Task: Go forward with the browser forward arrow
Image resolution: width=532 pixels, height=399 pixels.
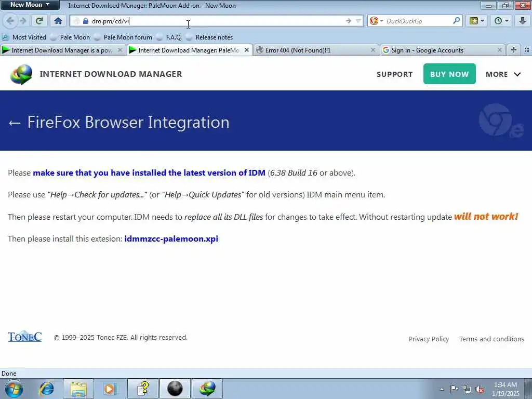Action: (x=23, y=21)
